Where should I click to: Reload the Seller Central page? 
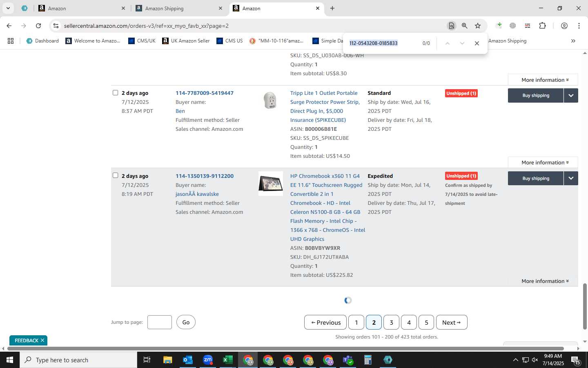[38, 26]
